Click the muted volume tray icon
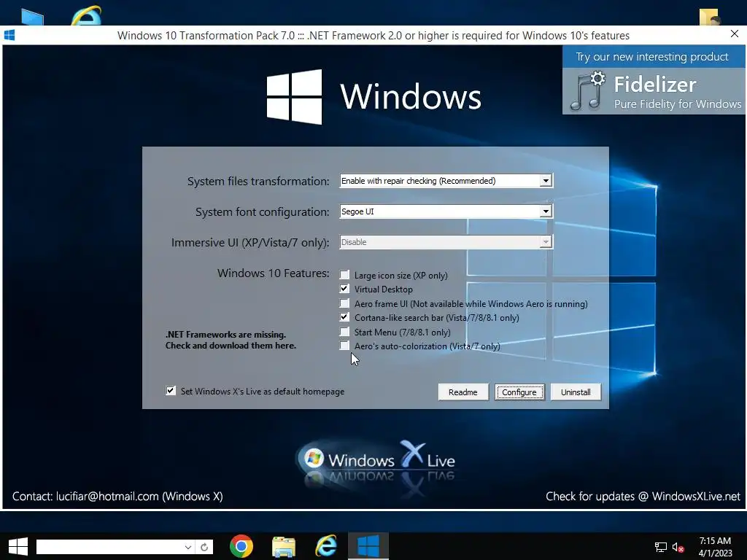 (x=678, y=548)
